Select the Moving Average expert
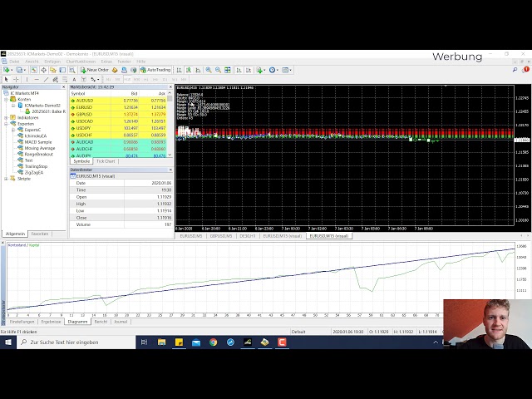 (40, 148)
